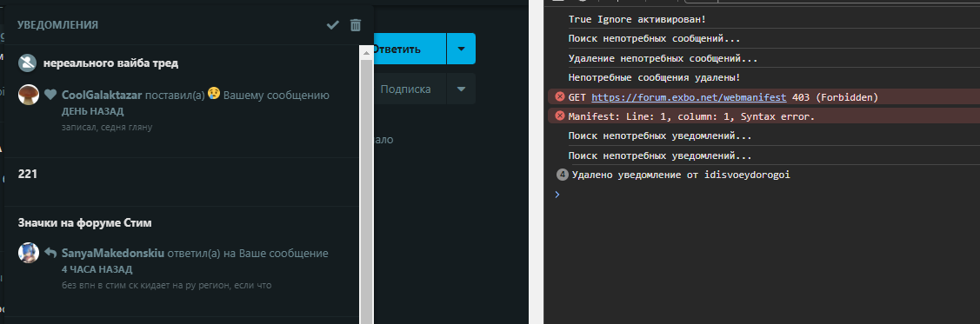Click the repeat count badge showing 4
The height and width of the screenshot is (324, 980).
pyautogui.click(x=562, y=175)
